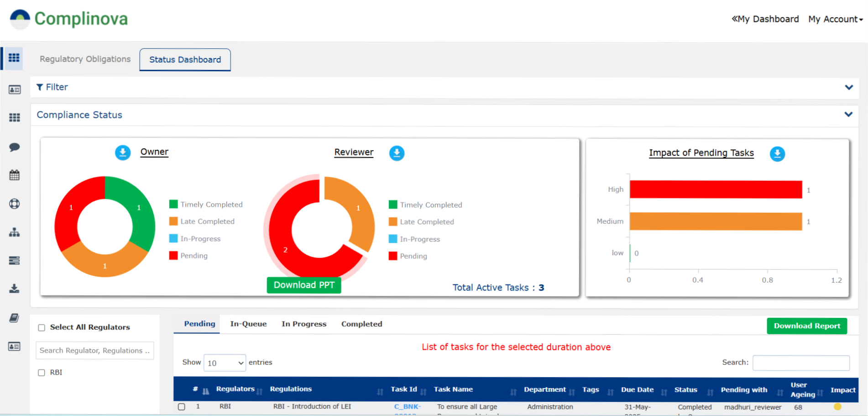The width and height of the screenshot is (868, 416).
Task: Click the server stack sidebar icon
Action: [x=15, y=261]
